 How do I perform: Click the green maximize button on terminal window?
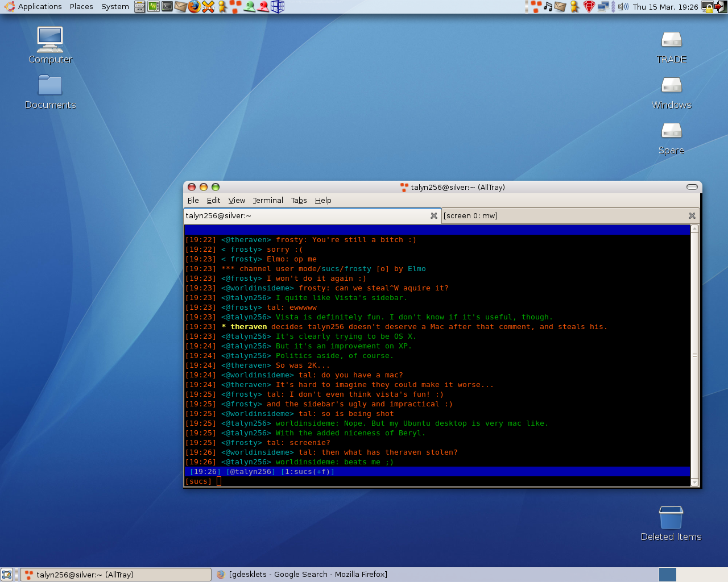(216, 187)
